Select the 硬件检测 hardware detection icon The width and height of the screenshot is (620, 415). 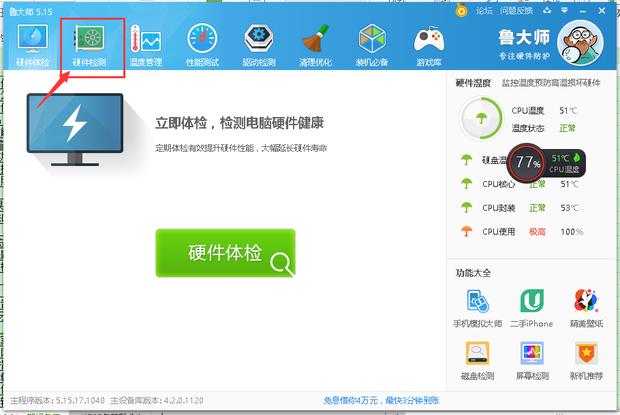(92, 44)
